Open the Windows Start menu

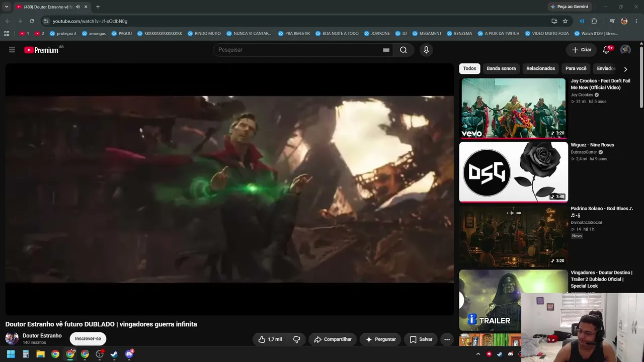click(x=11, y=354)
